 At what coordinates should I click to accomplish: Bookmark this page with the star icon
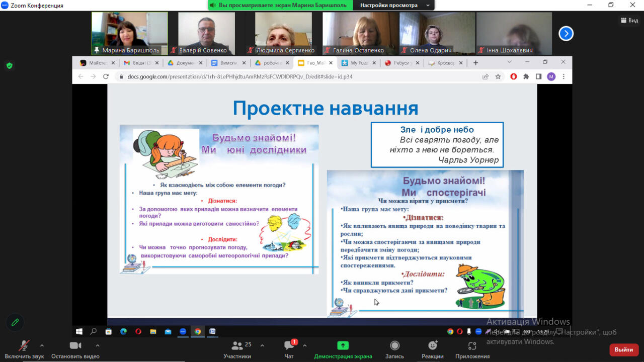tap(498, 76)
